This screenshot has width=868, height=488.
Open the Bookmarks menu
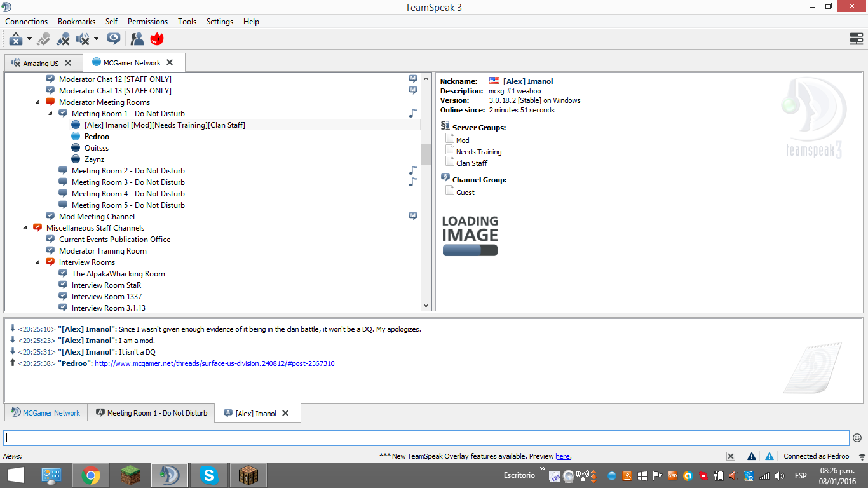point(76,22)
